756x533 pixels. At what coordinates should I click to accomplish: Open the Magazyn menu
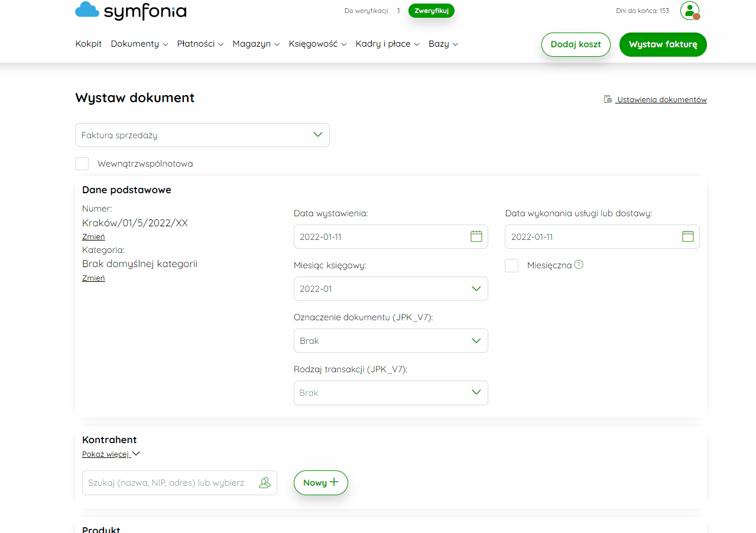click(256, 44)
